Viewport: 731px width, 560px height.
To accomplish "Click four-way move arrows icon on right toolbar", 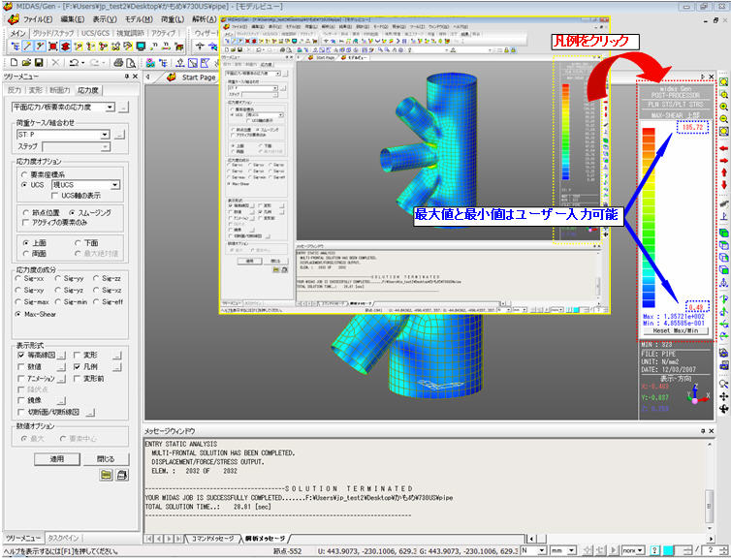I will pyautogui.click(x=723, y=396).
